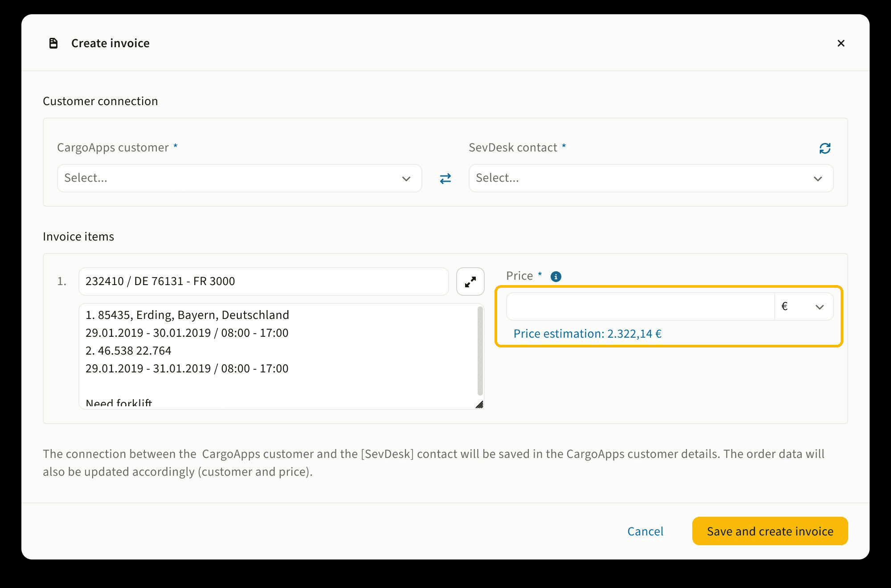This screenshot has width=891, height=588.
Task: Click the text area resize handle
Action: (x=479, y=404)
